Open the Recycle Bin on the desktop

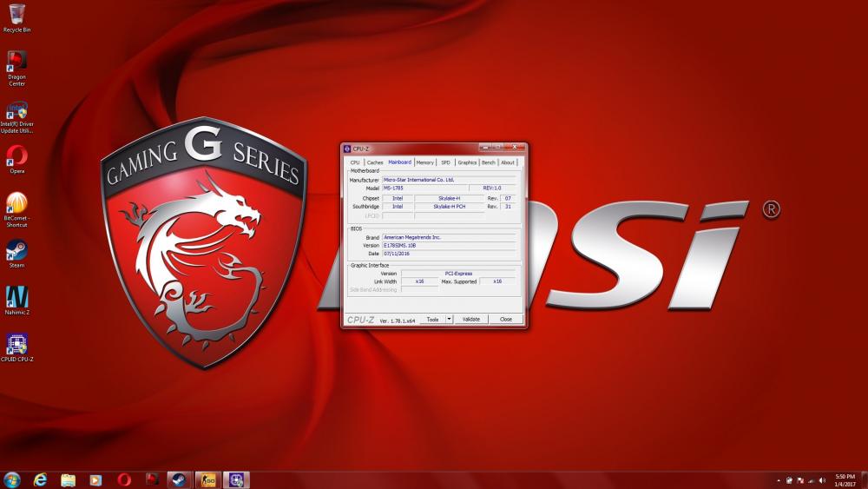(16, 15)
